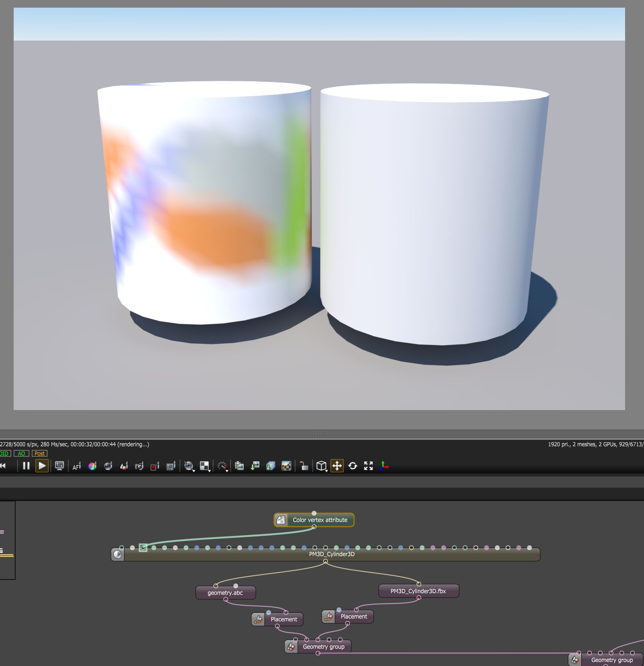The width and height of the screenshot is (644, 666).
Task: Toggle the active move gizmo tool
Action: (x=337, y=466)
